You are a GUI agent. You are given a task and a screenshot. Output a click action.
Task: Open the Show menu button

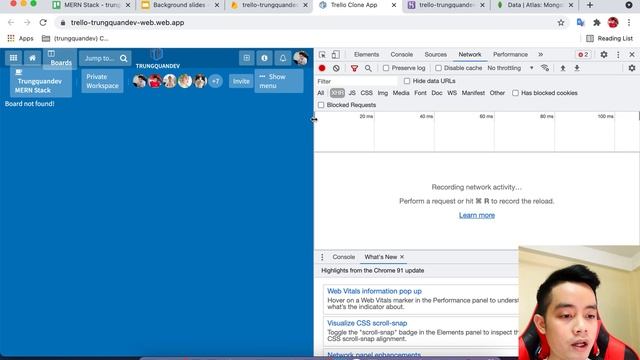click(x=279, y=81)
